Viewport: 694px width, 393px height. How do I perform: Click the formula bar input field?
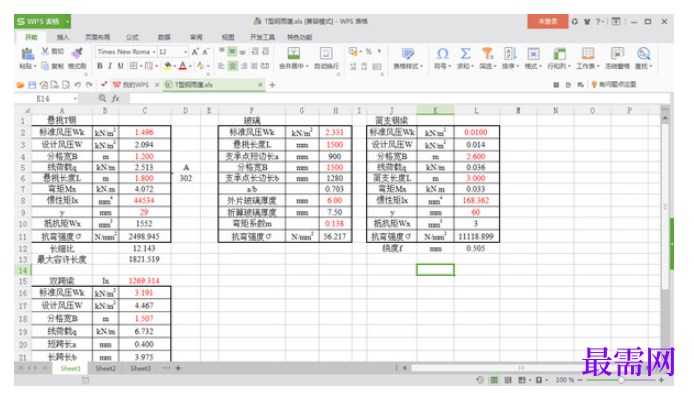(x=398, y=98)
